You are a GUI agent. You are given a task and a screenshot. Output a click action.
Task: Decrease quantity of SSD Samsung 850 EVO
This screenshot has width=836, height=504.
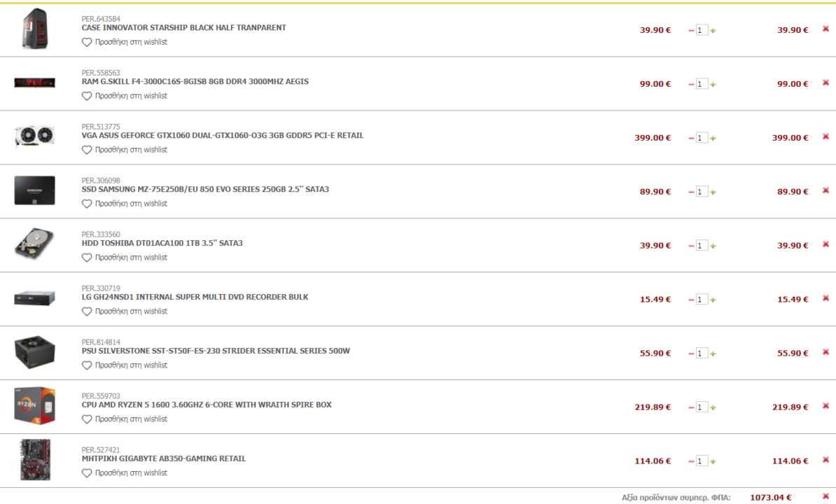[x=691, y=192]
